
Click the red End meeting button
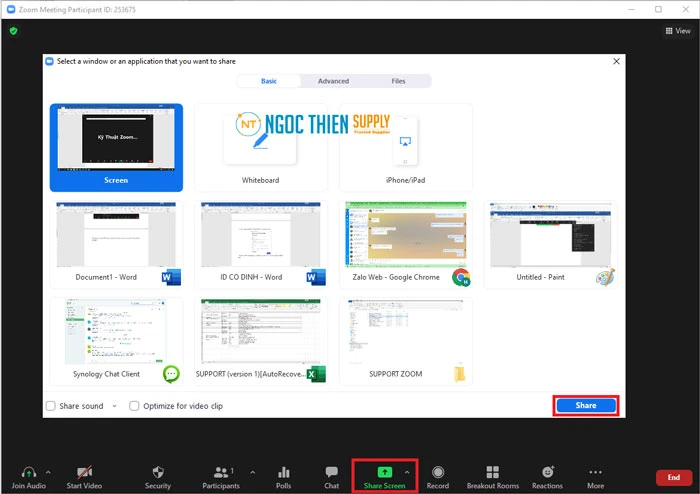tap(674, 477)
